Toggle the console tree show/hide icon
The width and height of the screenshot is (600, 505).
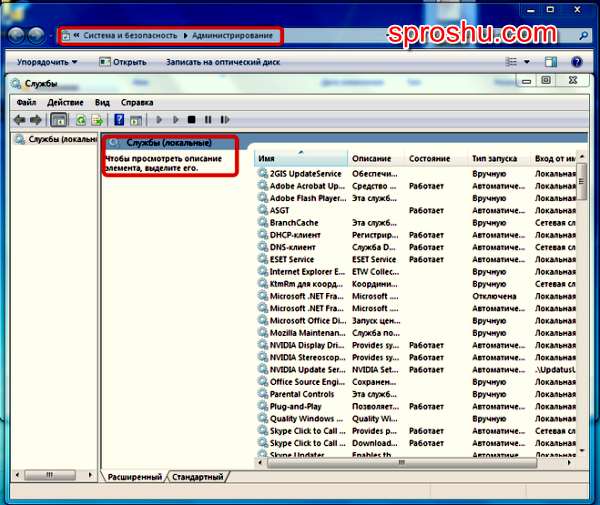(x=59, y=120)
